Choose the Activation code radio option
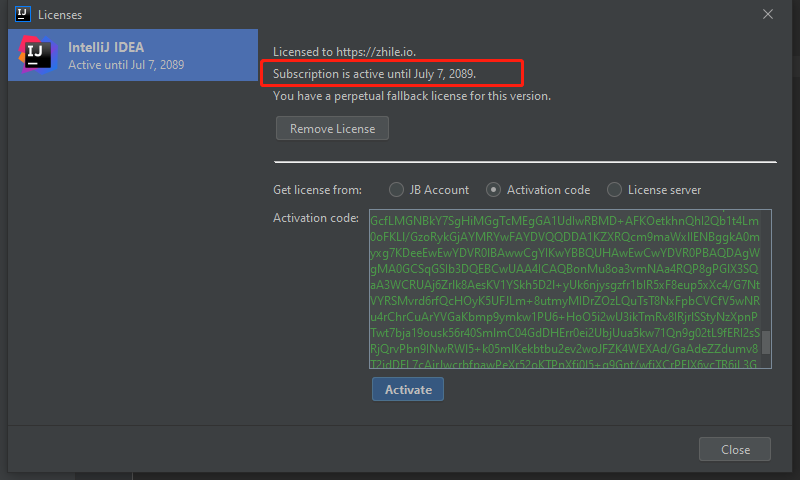Image resolution: width=800 pixels, height=480 pixels. pos(493,190)
